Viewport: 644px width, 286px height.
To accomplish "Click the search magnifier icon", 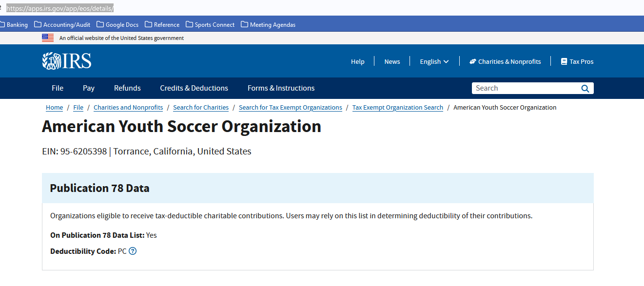I will 585,88.
